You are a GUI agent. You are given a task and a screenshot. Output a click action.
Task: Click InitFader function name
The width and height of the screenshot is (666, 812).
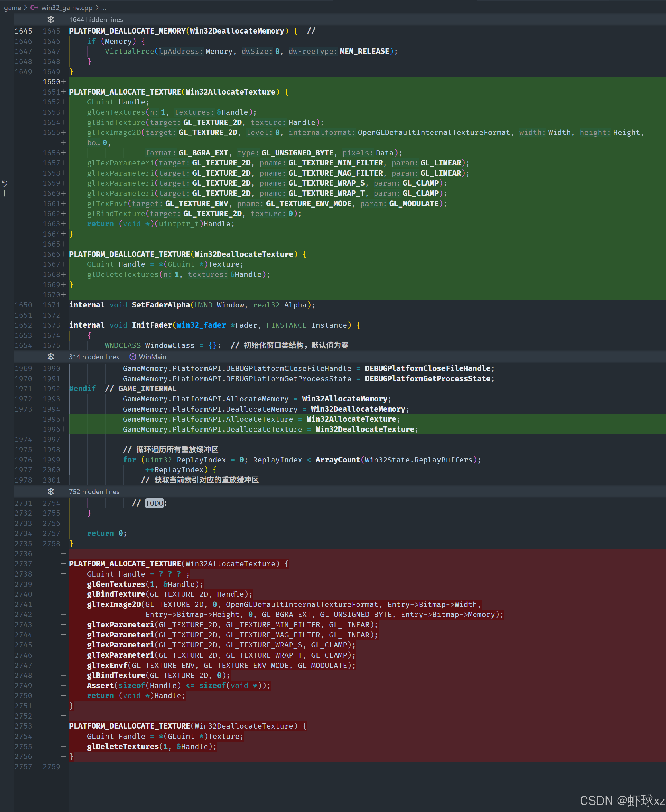152,325
